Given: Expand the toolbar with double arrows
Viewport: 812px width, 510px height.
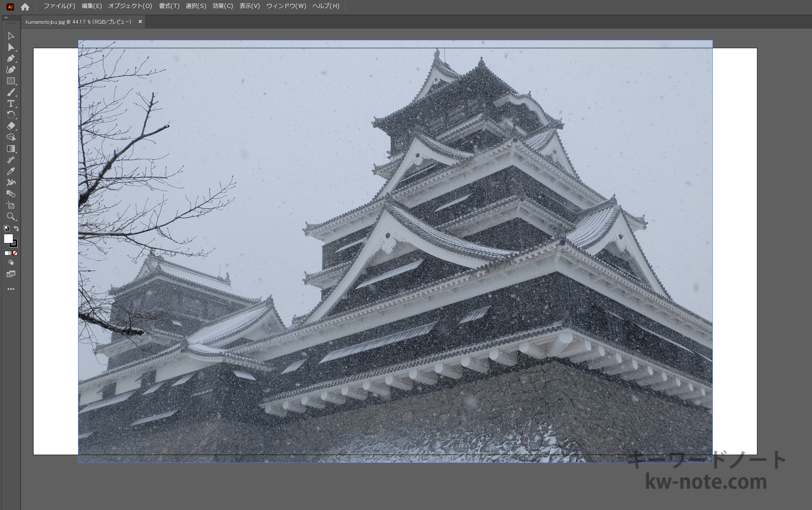Looking at the screenshot, I should tap(6, 18).
